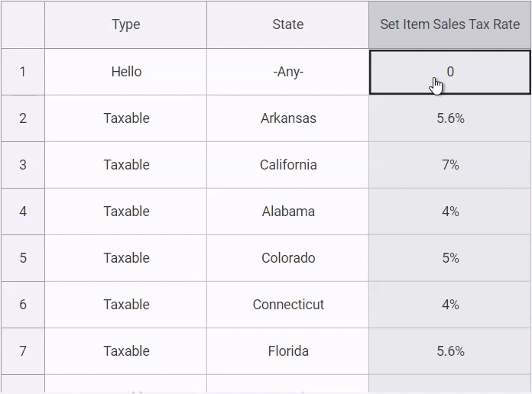Click the Alabama state cell
Screen dimensions: 532x394
click(287, 212)
